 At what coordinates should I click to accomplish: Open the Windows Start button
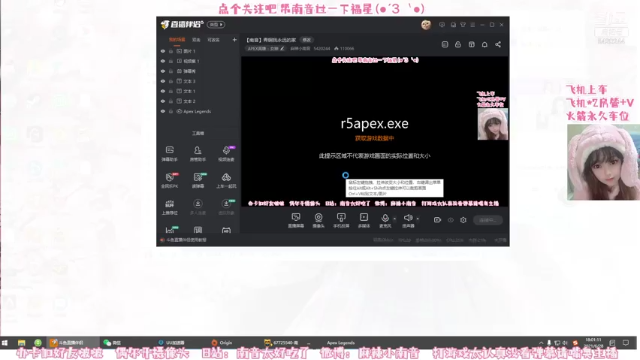(x=5, y=343)
